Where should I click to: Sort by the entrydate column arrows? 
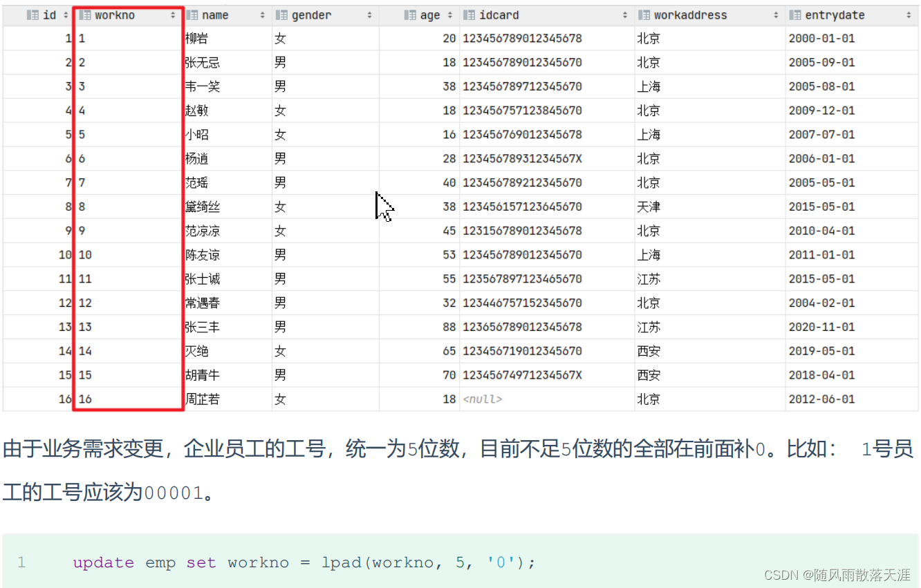[x=908, y=15]
